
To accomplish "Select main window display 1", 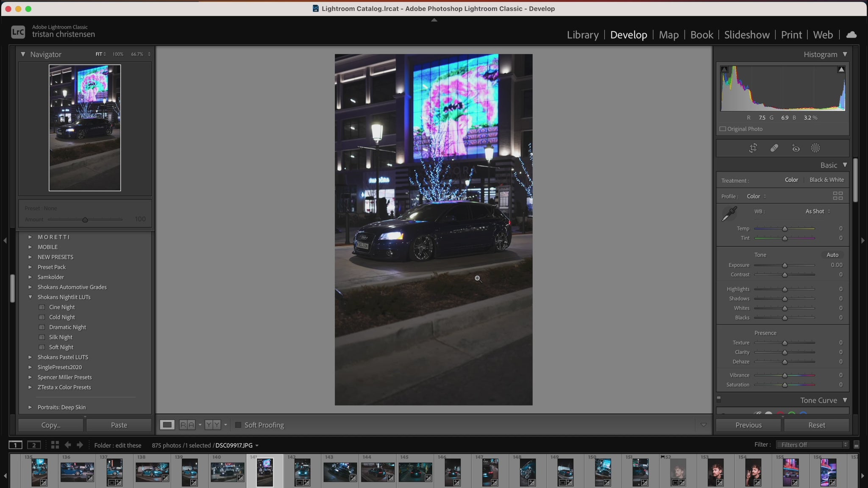I will pos(16,445).
